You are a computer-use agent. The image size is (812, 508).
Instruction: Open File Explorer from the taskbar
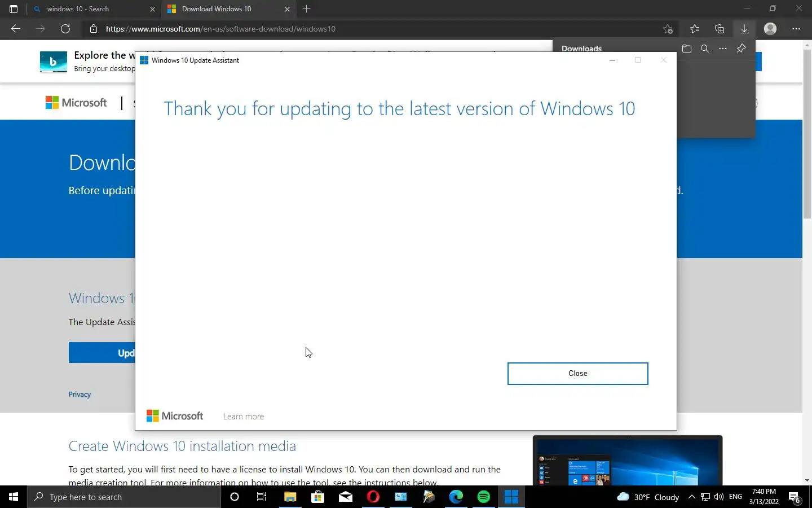click(290, 497)
